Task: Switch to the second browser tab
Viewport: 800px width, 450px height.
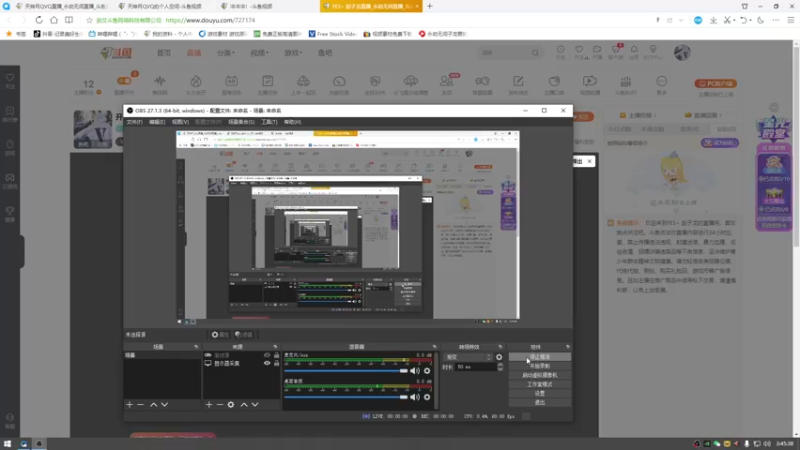Action: [163, 6]
